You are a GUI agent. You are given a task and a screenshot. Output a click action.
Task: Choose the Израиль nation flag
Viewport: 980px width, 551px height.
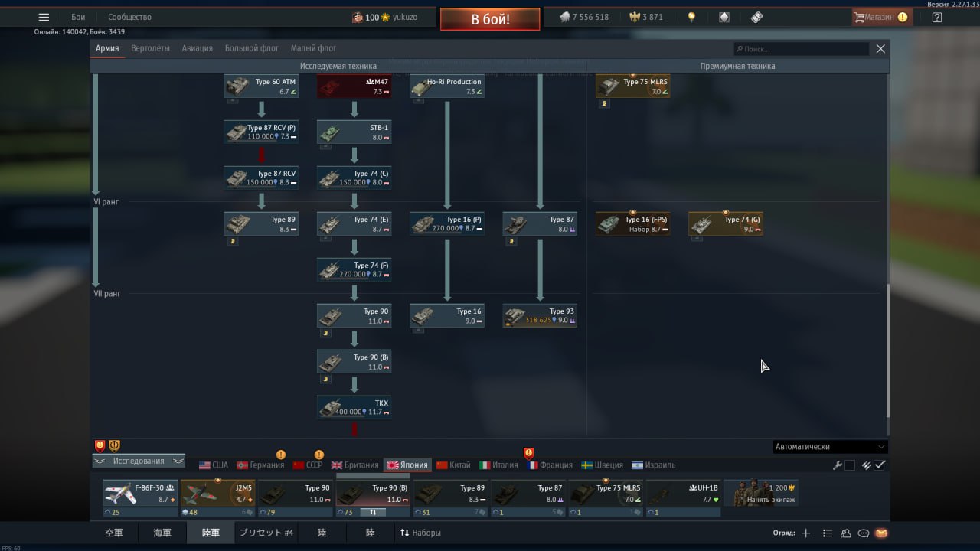click(x=653, y=465)
